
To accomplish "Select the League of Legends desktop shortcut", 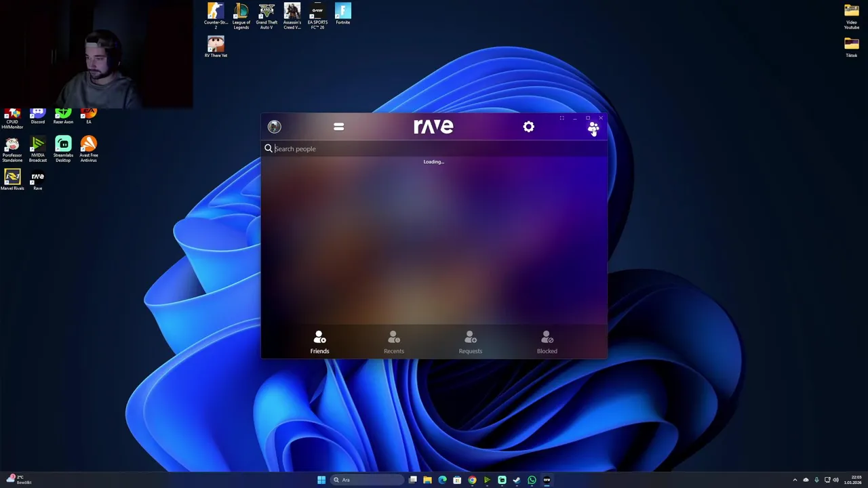I will click(241, 16).
